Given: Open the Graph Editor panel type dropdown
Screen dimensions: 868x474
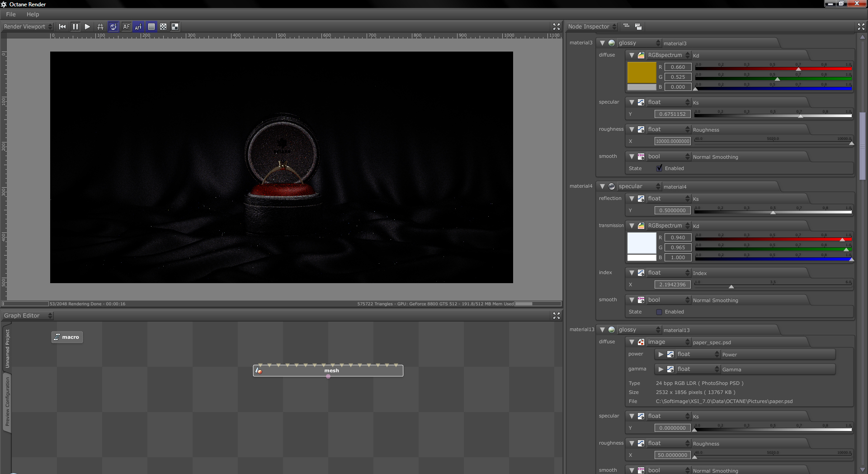Looking at the screenshot, I should [28, 316].
